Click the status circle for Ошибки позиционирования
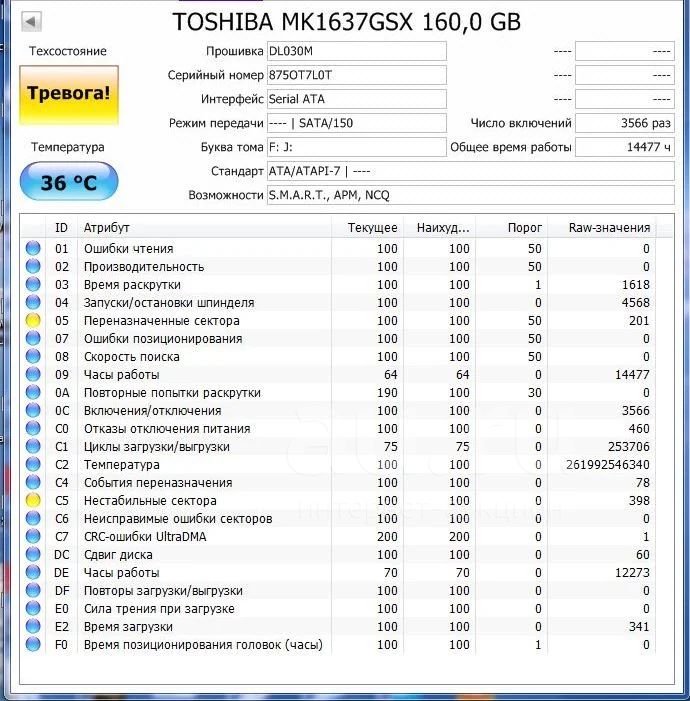Screen dimensions: 690x701 [33, 338]
